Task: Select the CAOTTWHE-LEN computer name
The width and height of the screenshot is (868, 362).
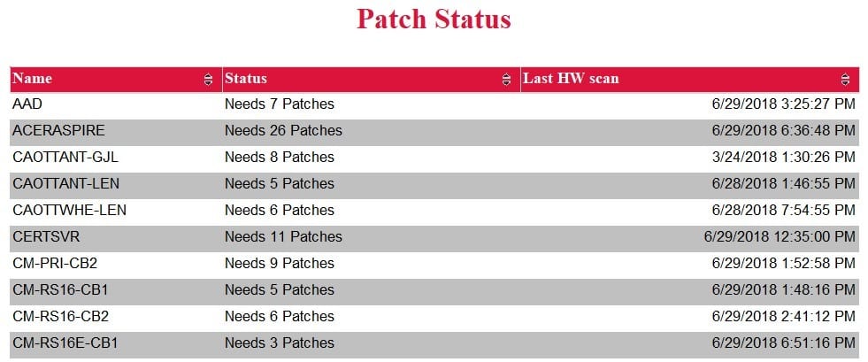Action: pos(69,211)
